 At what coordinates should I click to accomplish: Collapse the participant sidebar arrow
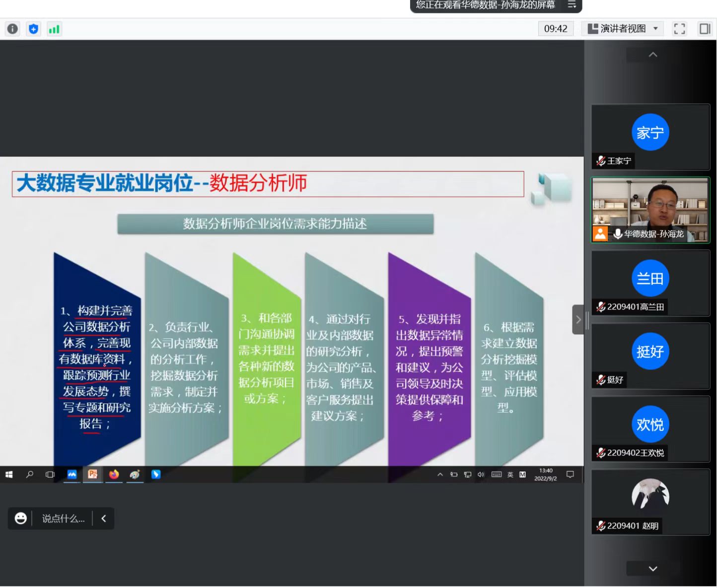[578, 319]
